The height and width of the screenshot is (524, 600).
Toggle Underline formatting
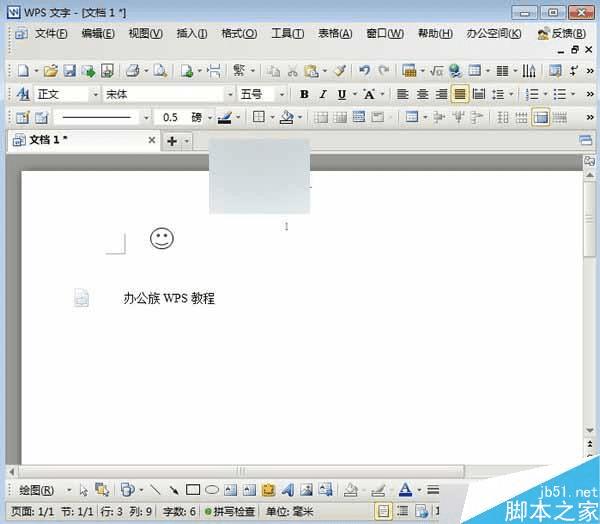pyautogui.click(x=342, y=94)
